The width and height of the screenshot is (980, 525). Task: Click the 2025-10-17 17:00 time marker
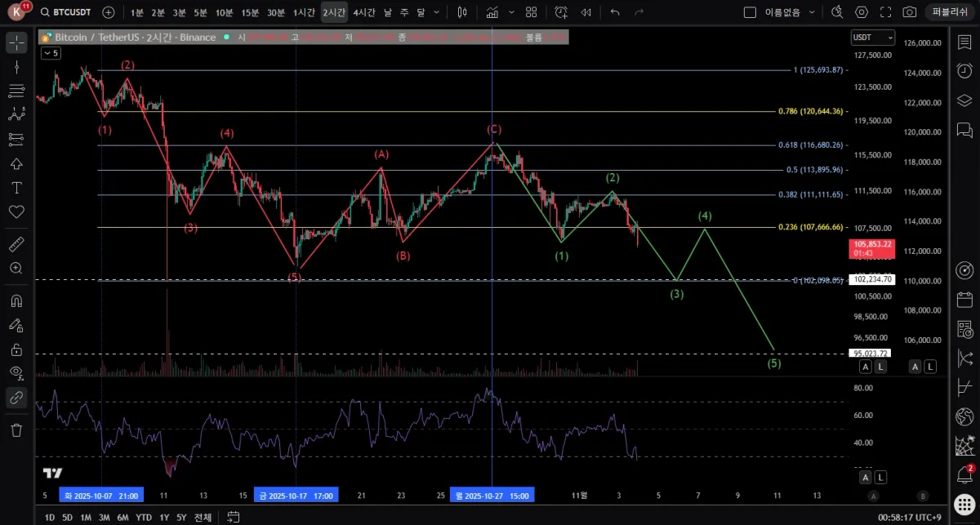click(x=296, y=495)
